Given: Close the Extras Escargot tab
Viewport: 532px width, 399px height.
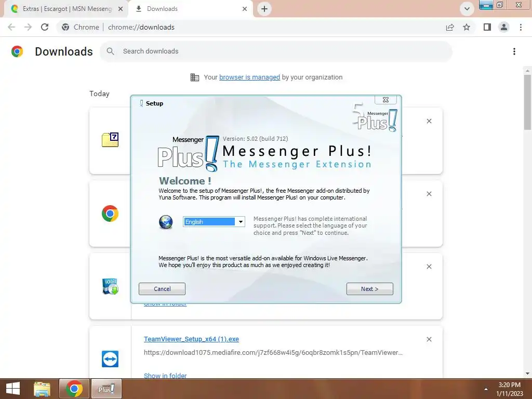Looking at the screenshot, I should (x=121, y=9).
